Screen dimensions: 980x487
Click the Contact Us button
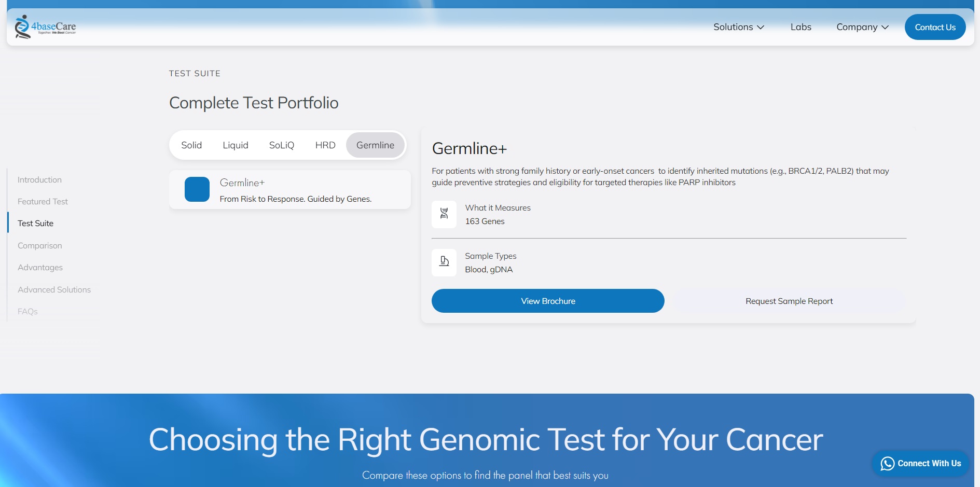click(935, 27)
